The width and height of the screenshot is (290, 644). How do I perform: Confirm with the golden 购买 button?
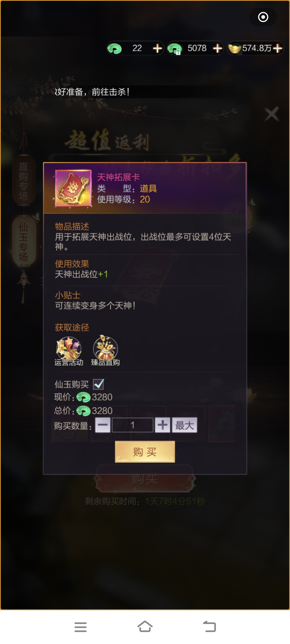(145, 451)
